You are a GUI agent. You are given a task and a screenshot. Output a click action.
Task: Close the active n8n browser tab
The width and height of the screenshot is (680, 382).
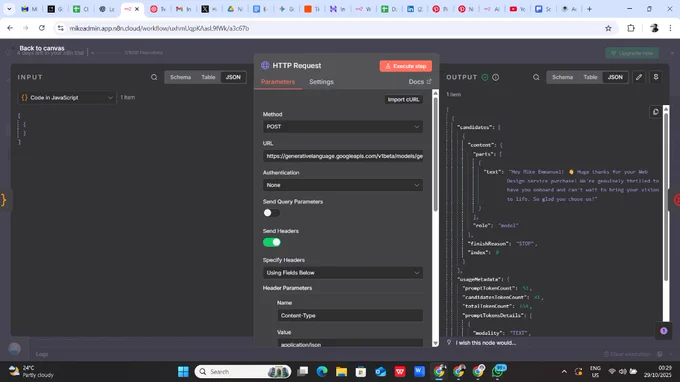(137, 9)
